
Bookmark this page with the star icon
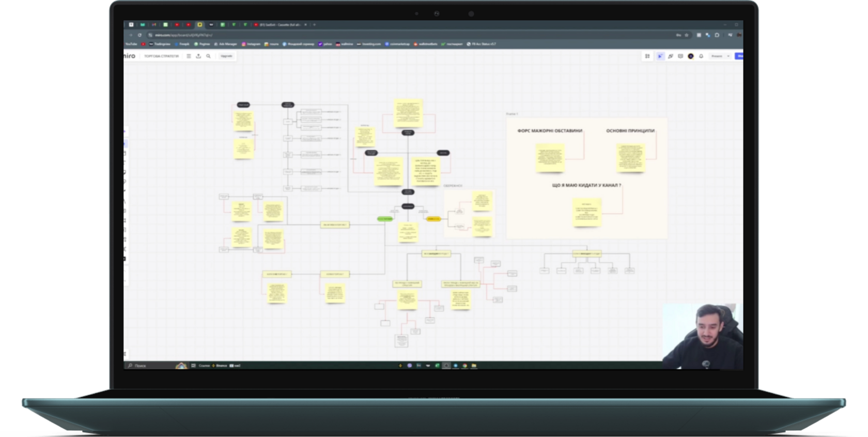coord(687,35)
